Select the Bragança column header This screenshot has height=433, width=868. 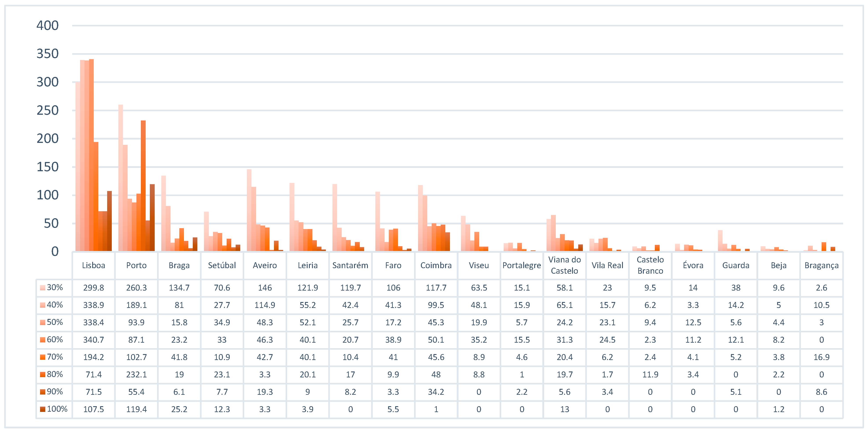(821, 265)
